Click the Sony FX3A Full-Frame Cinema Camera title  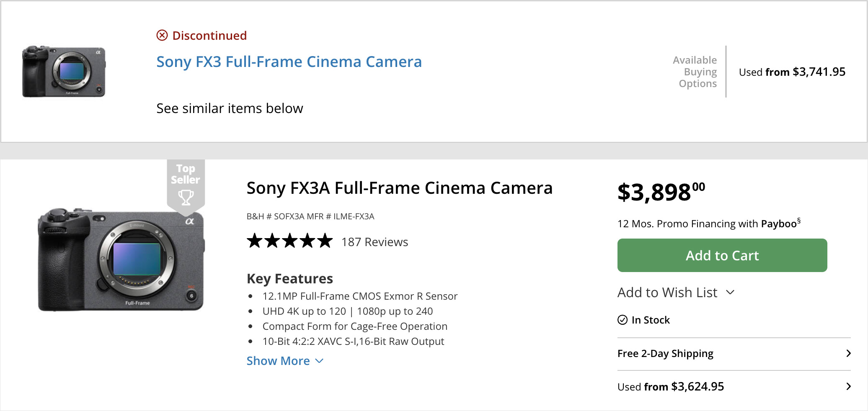(x=399, y=188)
